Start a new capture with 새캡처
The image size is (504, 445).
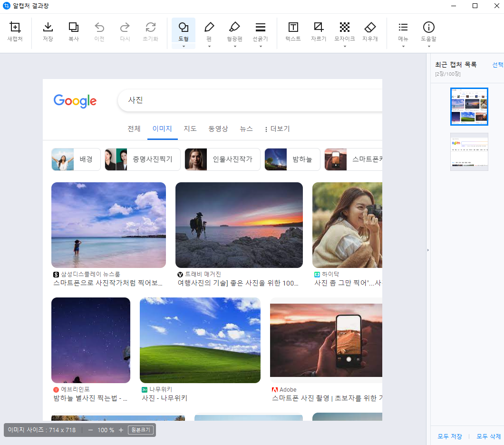[x=15, y=31]
